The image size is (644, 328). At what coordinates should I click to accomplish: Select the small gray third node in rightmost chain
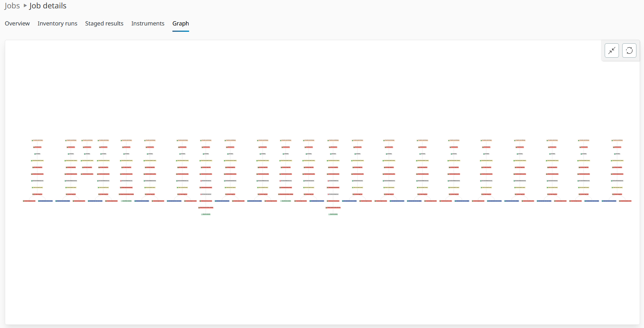(x=617, y=154)
